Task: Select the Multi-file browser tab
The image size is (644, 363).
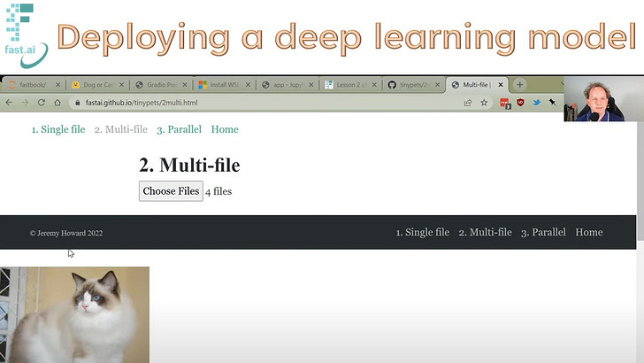Action: click(x=476, y=85)
